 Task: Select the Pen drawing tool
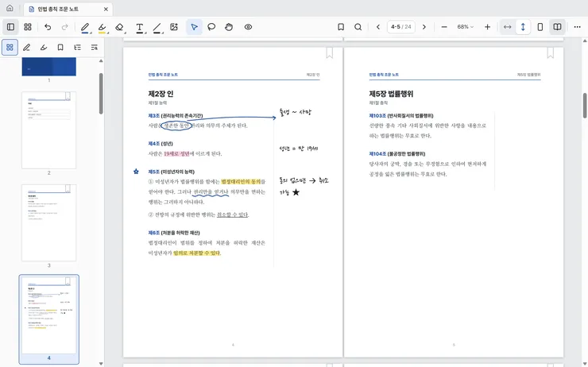click(x=85, y=27)
